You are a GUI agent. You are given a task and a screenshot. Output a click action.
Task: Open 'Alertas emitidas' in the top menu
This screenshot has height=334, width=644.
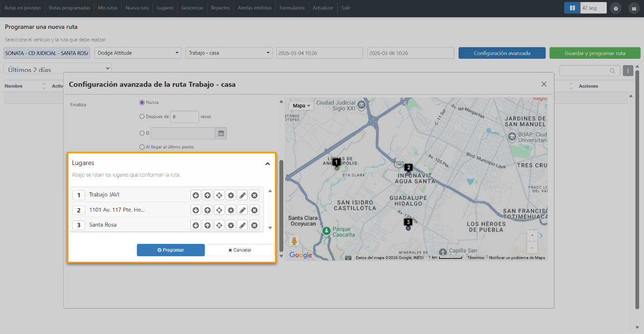(x=254, y=8)
